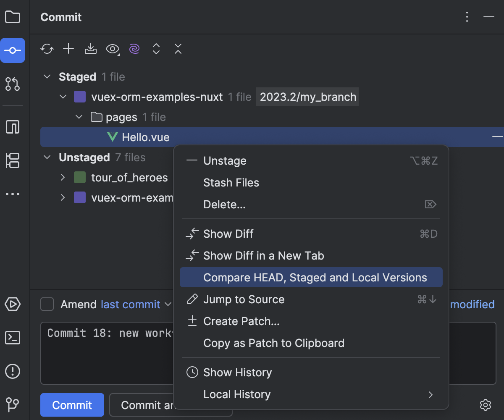Choose Unstage from context menu

pos(311,161)
